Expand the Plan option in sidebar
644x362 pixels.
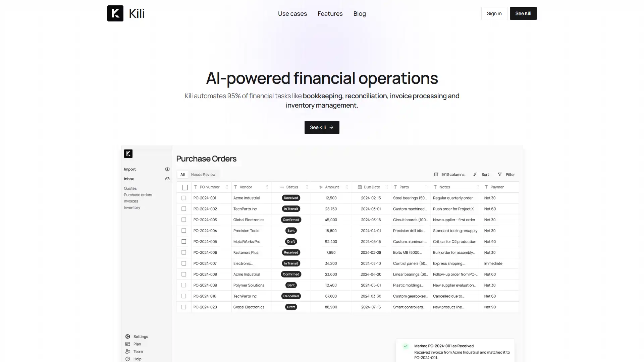[137, 344]
